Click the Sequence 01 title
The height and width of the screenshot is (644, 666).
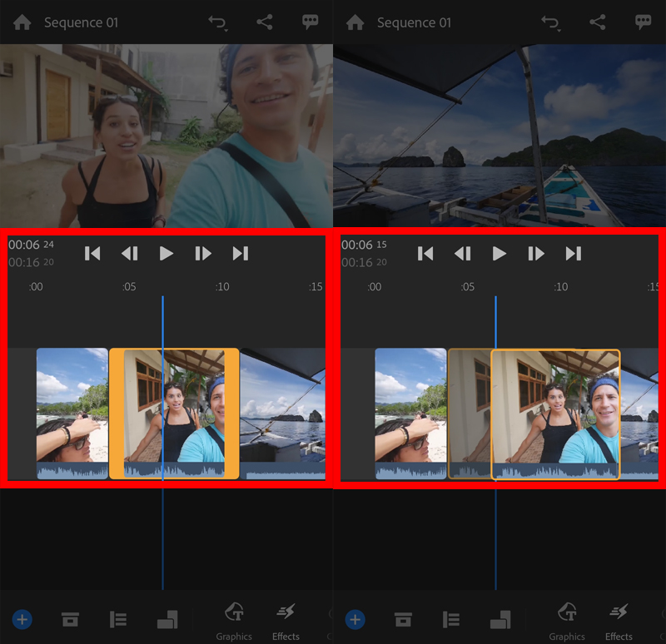pyautogui.click(x=81, y=22)
